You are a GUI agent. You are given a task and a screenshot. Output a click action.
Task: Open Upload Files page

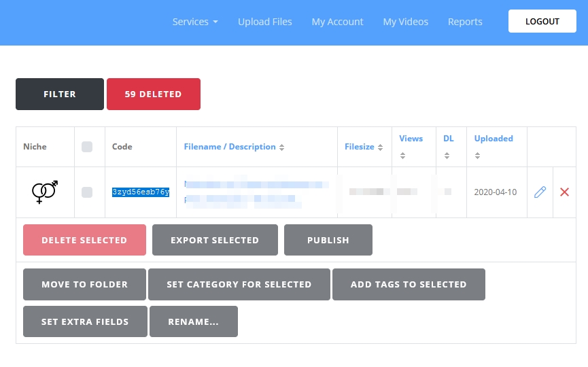click(264, 22)
